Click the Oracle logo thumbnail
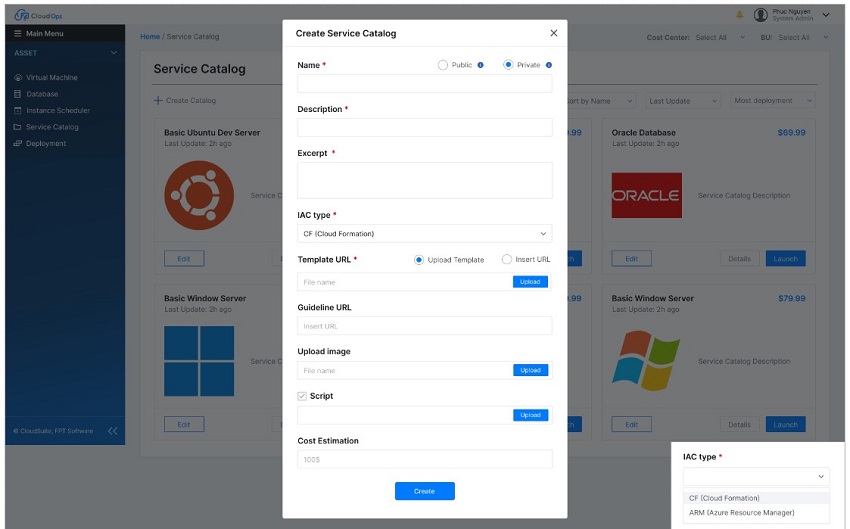The image size is (850, 529). tap(646, 195)
